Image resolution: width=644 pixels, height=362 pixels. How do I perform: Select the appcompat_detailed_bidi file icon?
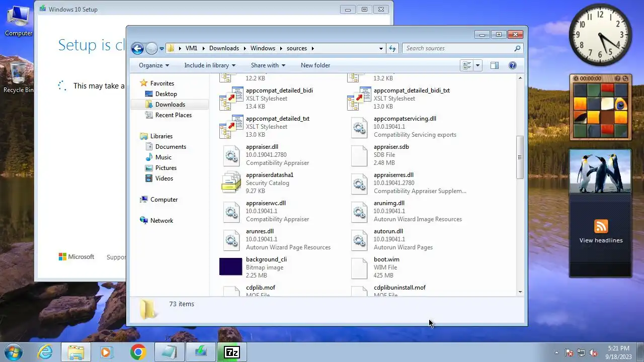tap(231, 99)
